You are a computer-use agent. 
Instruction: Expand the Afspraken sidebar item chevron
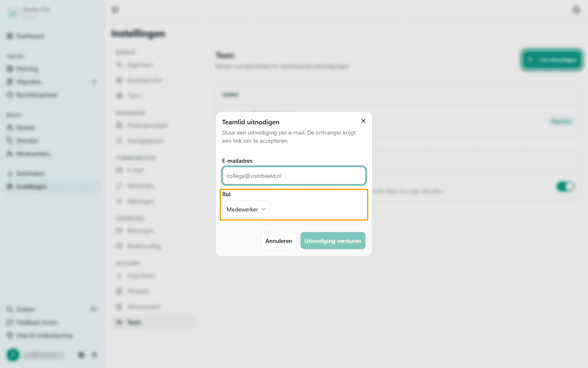pyautogui.click(x=94, y=82)
